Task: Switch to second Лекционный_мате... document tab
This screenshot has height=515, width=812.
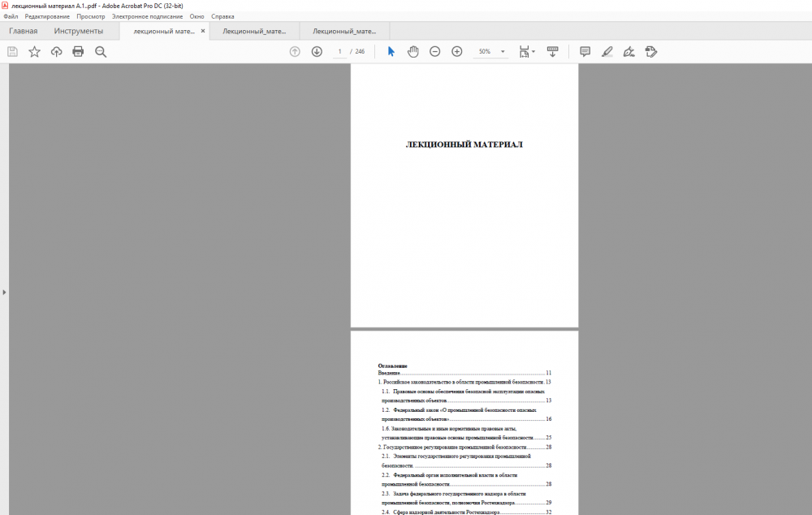Action: point(254,31)
